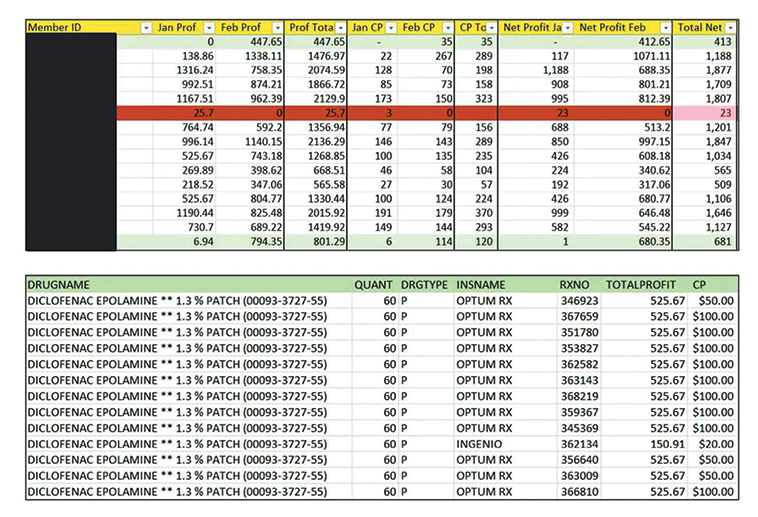Screen dimensions: 758x517
Task: Click the $20.00 CP cell
Action: pyautogui.click(x=714, y=444)
